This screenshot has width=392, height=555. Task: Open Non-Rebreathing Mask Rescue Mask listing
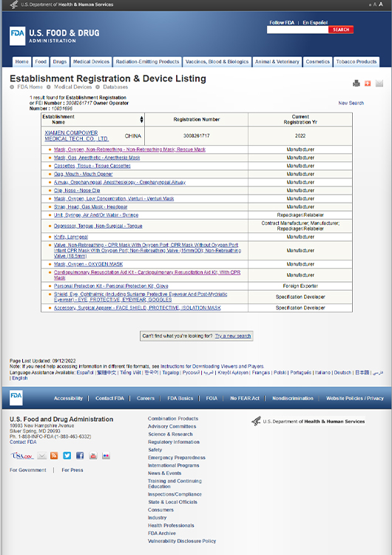[129, 149]
